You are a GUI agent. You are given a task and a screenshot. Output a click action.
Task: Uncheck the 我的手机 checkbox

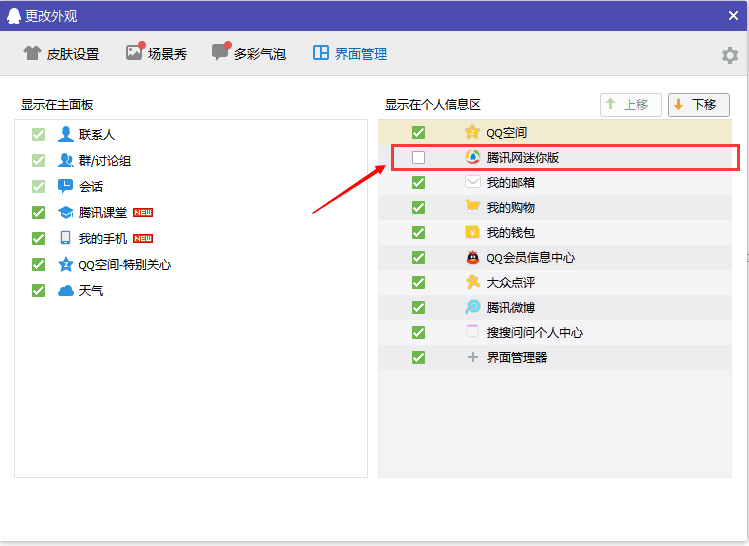pos(38,238)
